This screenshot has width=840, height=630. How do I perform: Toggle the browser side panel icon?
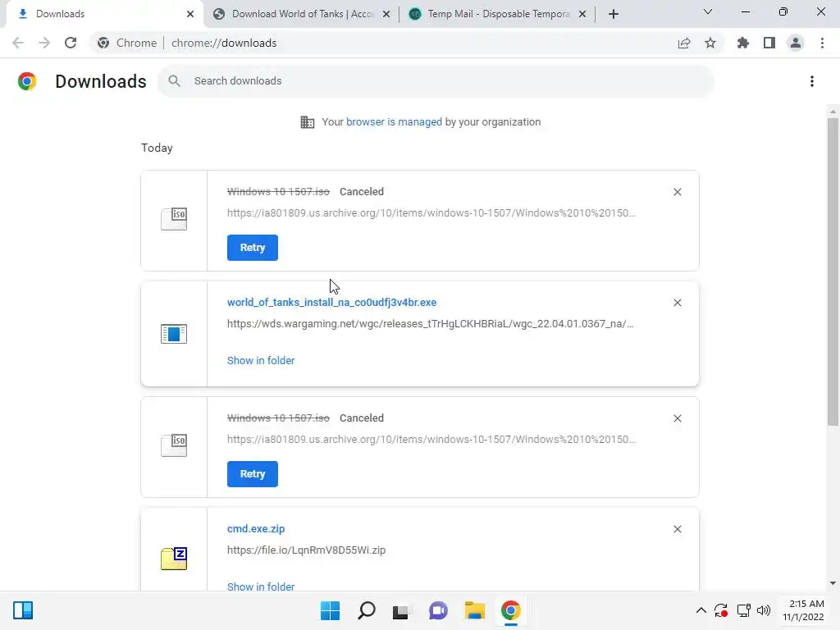coord(769,43)
